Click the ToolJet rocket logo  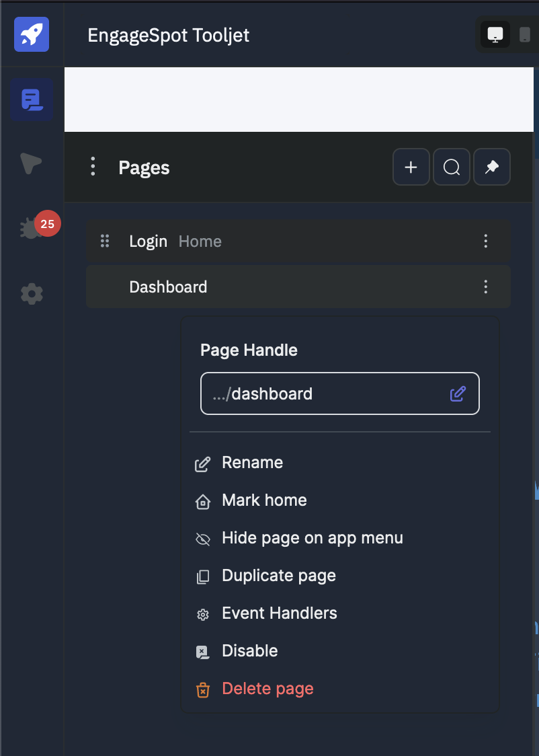(32, 34)
